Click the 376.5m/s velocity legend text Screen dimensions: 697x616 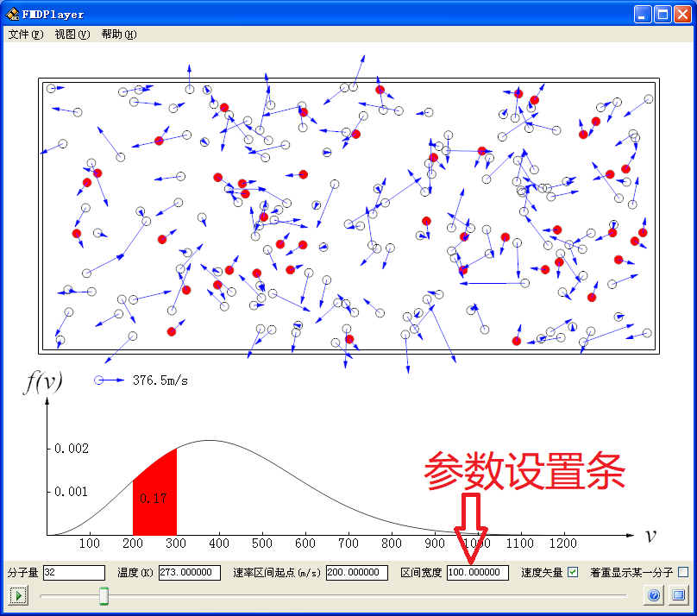tap(160, 380)
